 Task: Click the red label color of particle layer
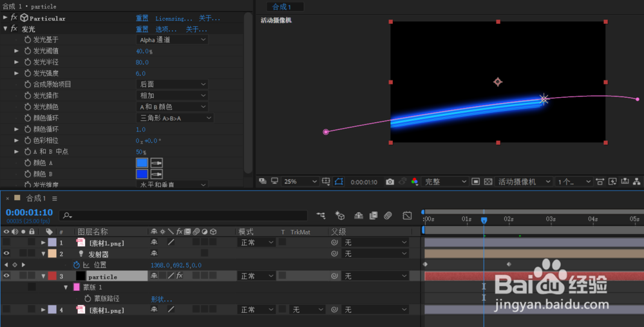(52, 276)
